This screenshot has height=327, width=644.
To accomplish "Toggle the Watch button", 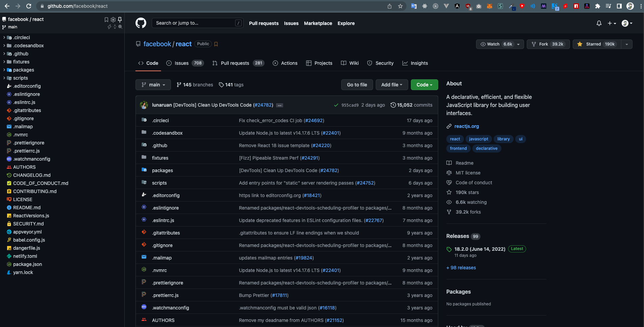I will (496, 44).
